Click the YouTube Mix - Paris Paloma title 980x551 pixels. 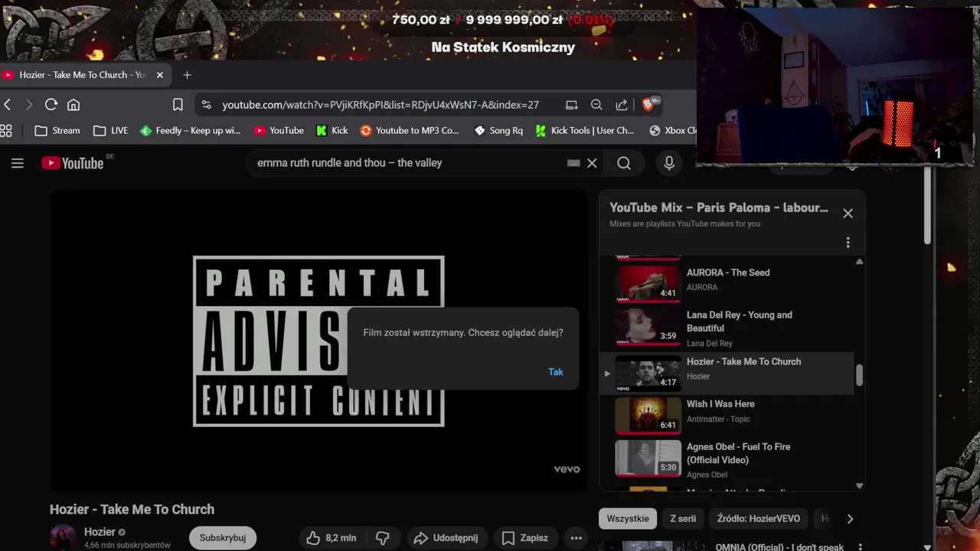click(719, 207)
